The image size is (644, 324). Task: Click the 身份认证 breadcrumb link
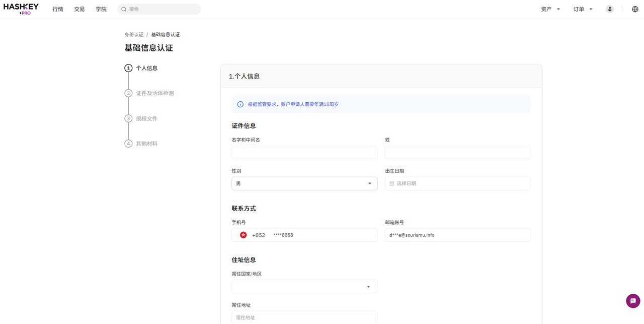point(134,35)
